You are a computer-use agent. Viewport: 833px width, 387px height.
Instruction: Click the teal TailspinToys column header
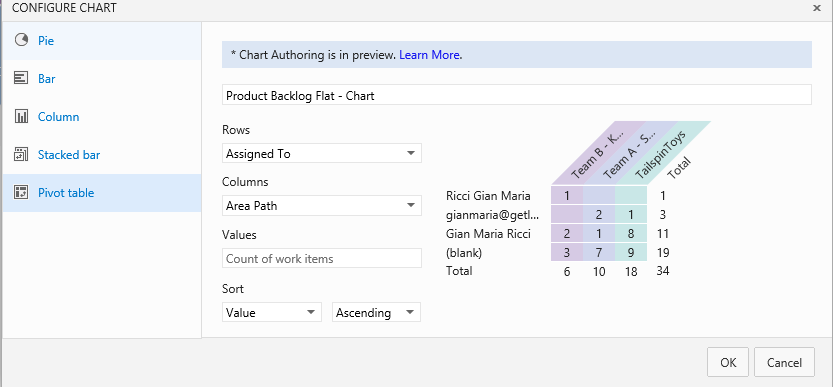click(x=662, y=153)
